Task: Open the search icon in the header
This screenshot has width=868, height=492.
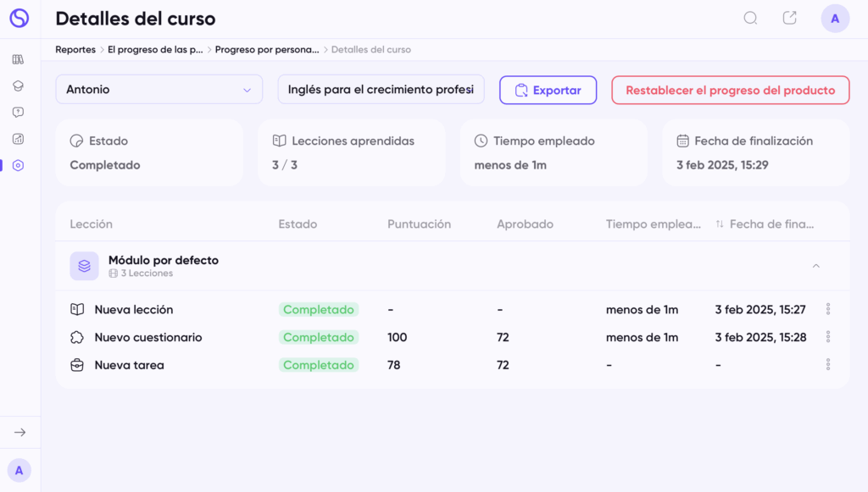Action: (750, 19)
